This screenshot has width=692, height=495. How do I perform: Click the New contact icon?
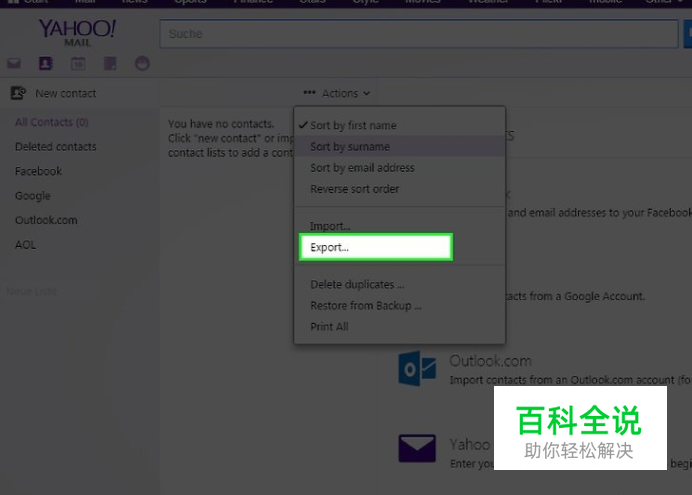18,93
